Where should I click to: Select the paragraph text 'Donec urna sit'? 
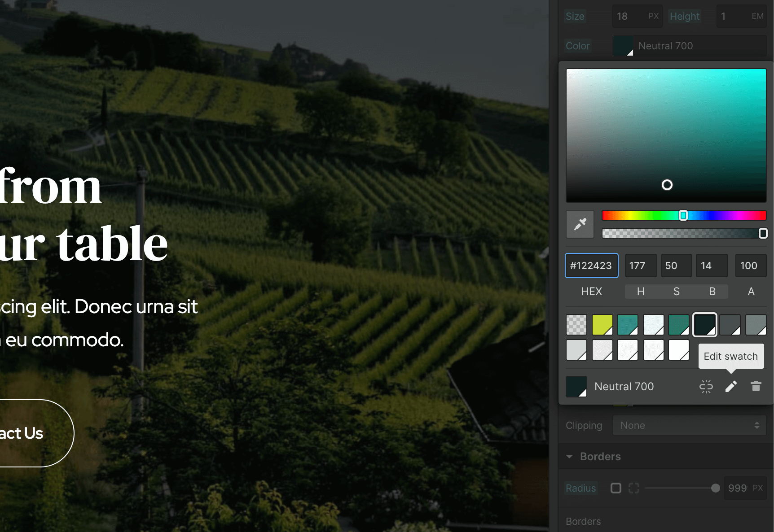tap(136, 307)
